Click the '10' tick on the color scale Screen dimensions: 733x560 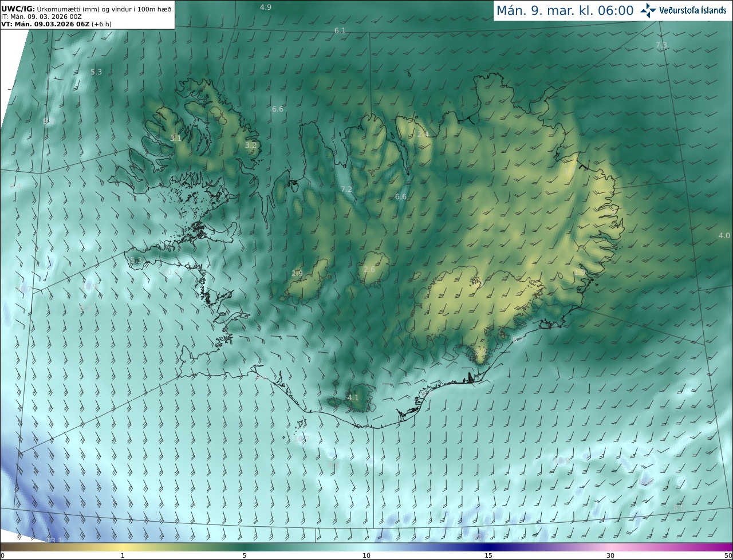pos(366,555)
